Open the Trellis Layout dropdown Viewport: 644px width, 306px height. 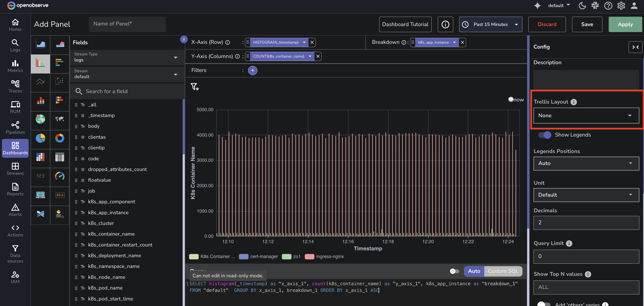coord(586,115)
